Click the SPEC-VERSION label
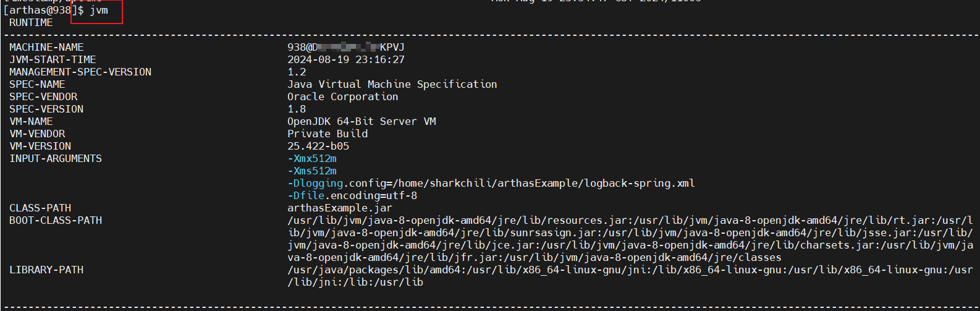 click(46, 109)
